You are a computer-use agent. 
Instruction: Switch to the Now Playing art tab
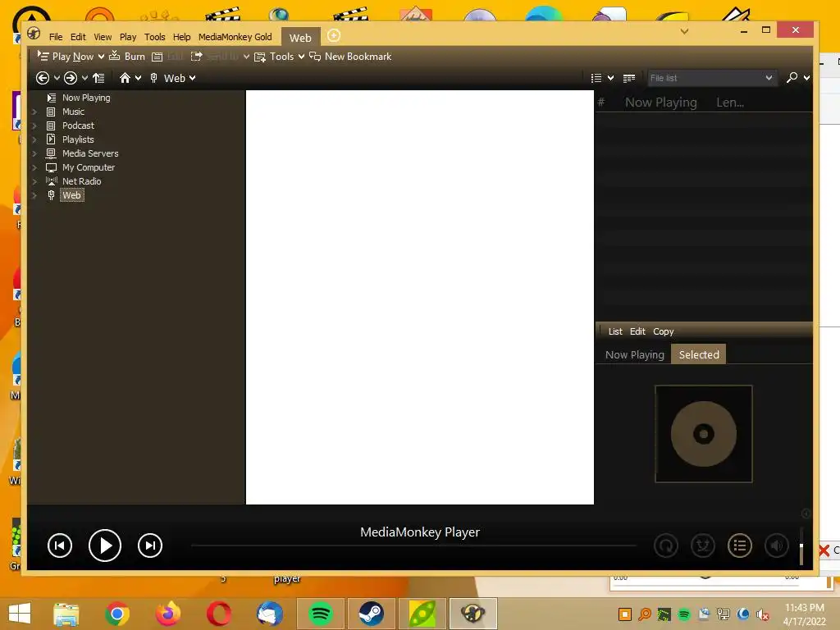click(634, 354)
